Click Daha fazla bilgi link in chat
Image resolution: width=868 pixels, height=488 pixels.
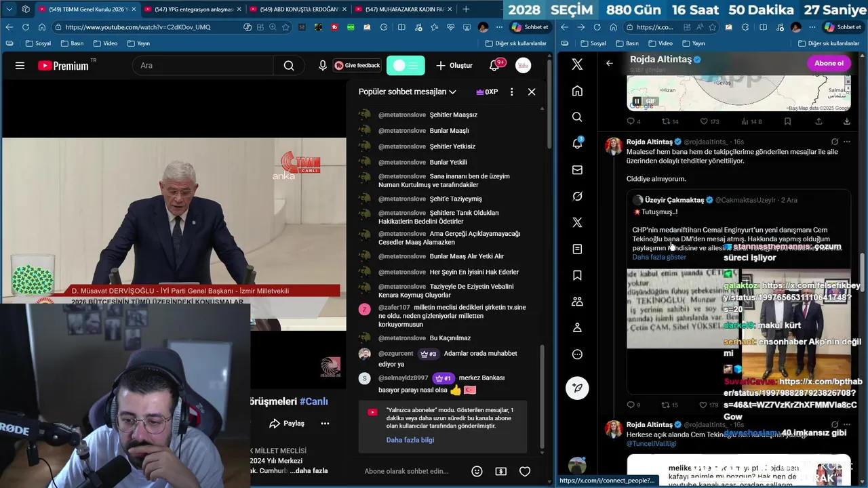point(410,440)
